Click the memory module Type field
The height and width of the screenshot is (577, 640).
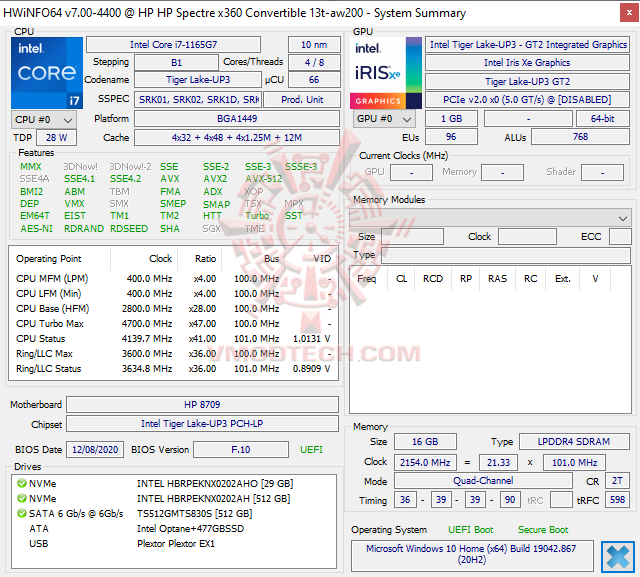point(506,255)
